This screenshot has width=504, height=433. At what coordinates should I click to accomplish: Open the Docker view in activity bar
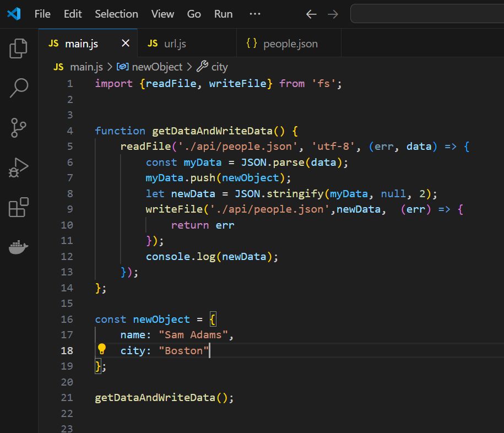pyautogui.click(x=18, y=247)
